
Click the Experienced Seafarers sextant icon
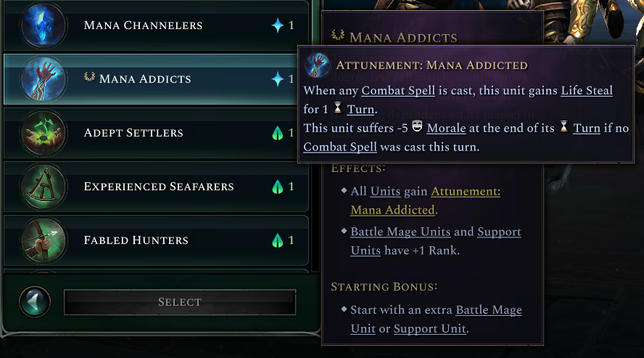tap(44, 187)
